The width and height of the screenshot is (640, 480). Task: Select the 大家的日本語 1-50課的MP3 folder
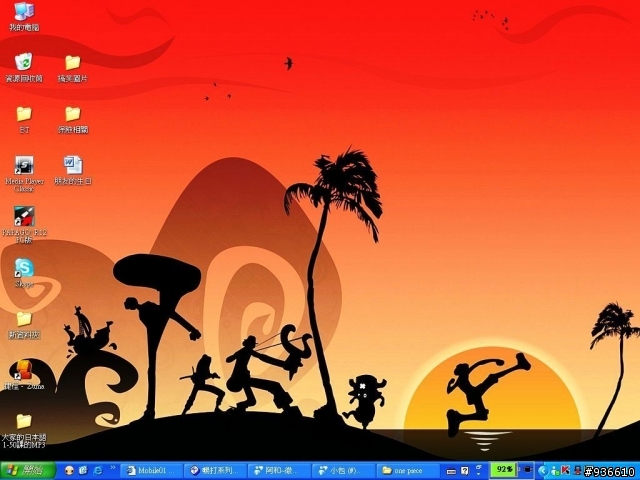(24, 431)
